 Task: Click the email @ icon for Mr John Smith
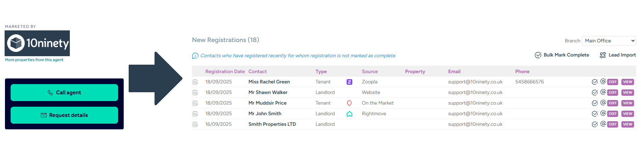point(603,113)
